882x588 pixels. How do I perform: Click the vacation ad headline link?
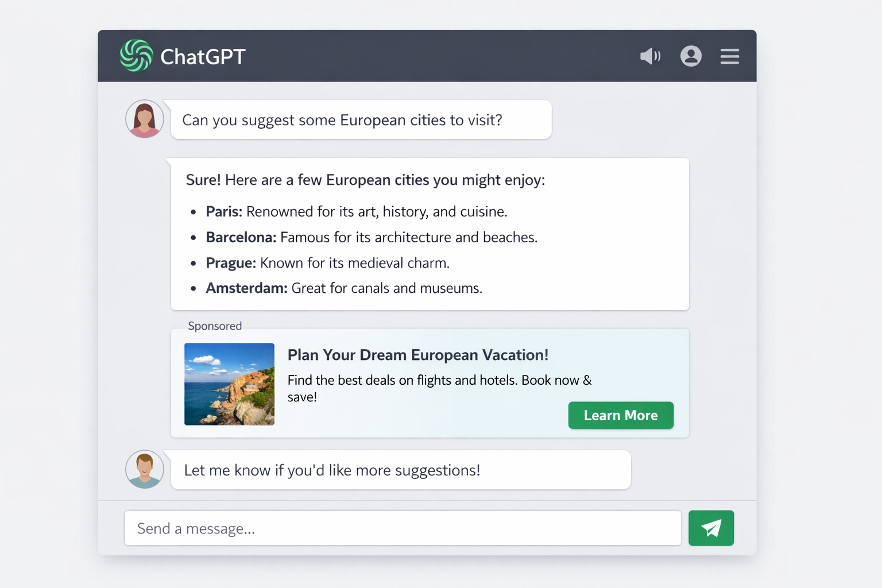pyautogui.click(x=418, y=355)
